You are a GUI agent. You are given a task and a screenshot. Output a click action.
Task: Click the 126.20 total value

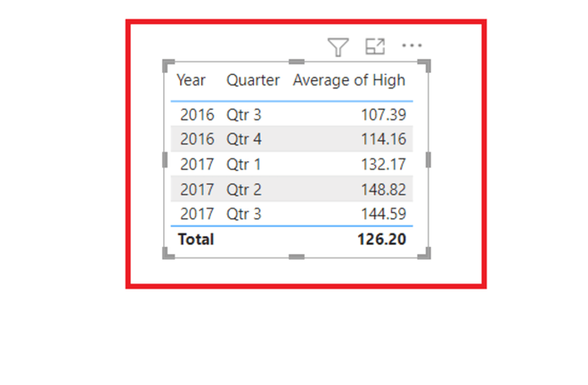[381, 240]
